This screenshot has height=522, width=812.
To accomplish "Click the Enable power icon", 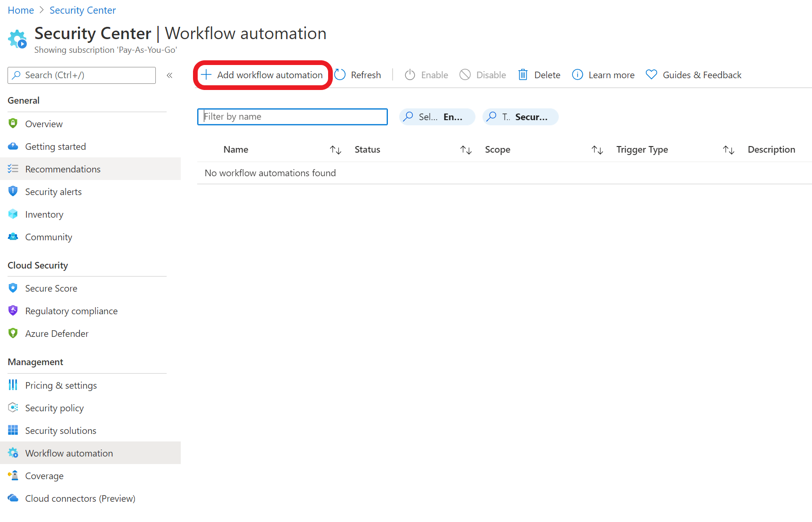I will tap(410, 75).
